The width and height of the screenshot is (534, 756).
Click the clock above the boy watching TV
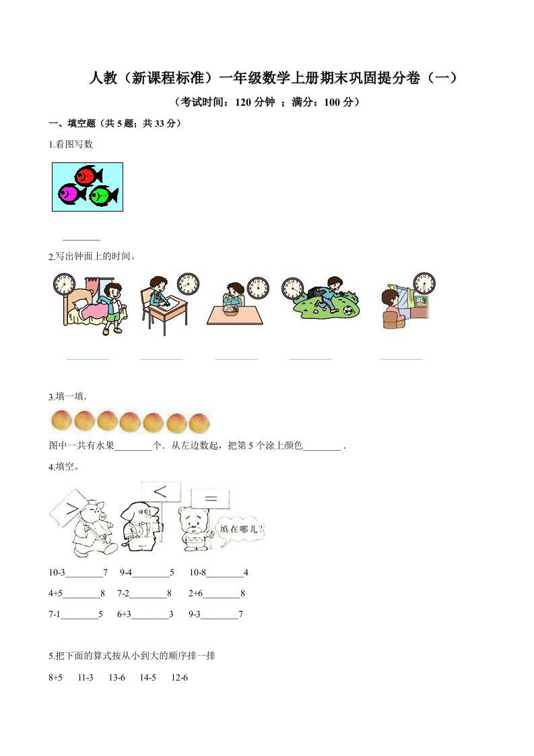pos(424,283)
